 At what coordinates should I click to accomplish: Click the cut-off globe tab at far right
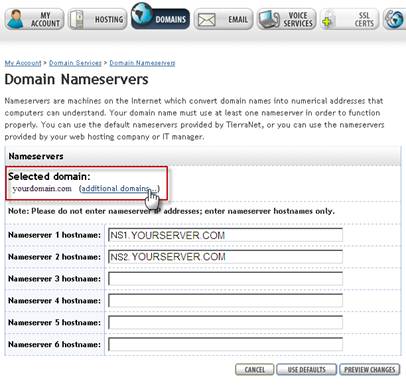[x=394, y=19]
